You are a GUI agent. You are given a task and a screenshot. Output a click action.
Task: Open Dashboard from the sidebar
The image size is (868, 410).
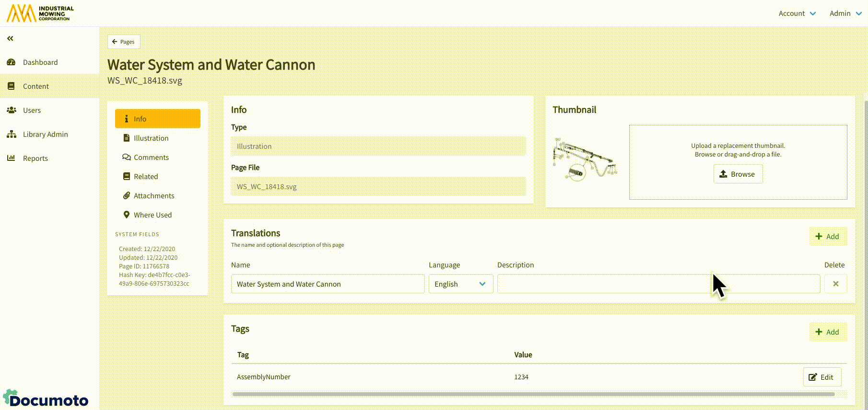(x=40, y=62)
